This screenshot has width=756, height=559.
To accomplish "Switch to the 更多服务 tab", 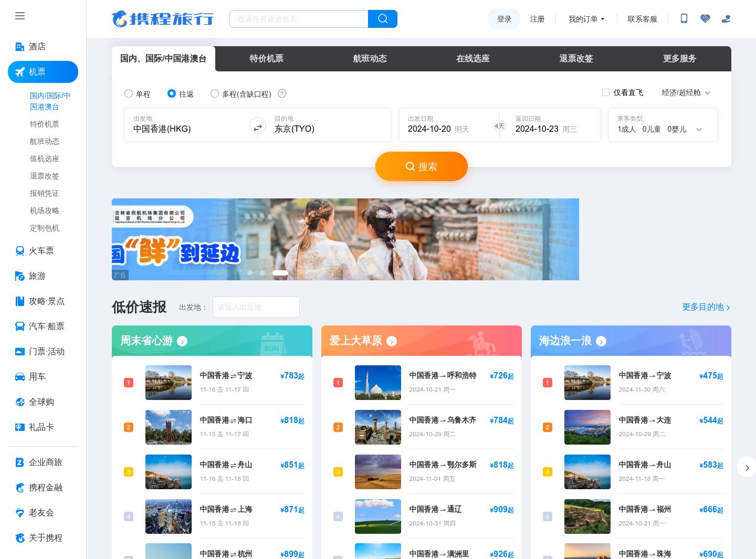I will (679, 59).
